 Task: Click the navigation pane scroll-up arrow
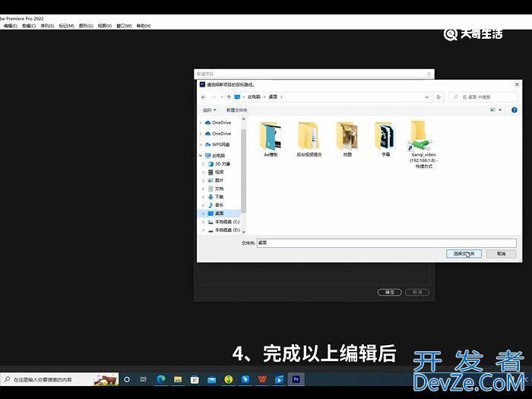tap(243, 119)
